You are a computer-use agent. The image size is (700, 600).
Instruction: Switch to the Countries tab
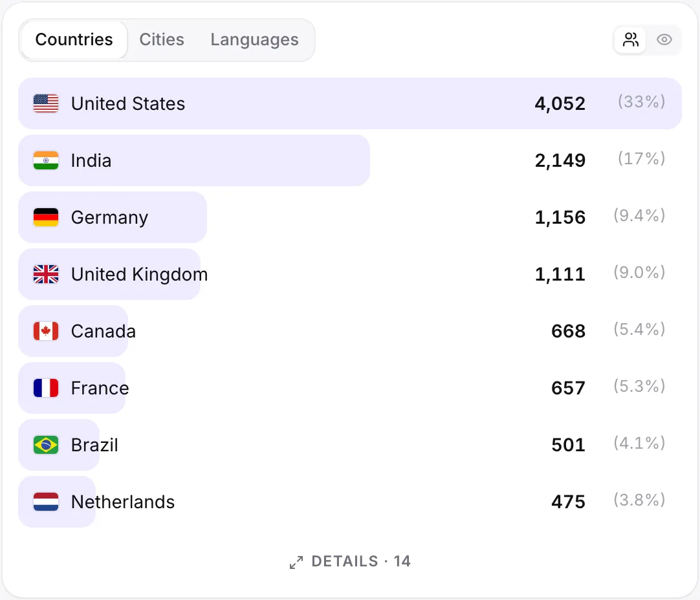tap(74, 39)
